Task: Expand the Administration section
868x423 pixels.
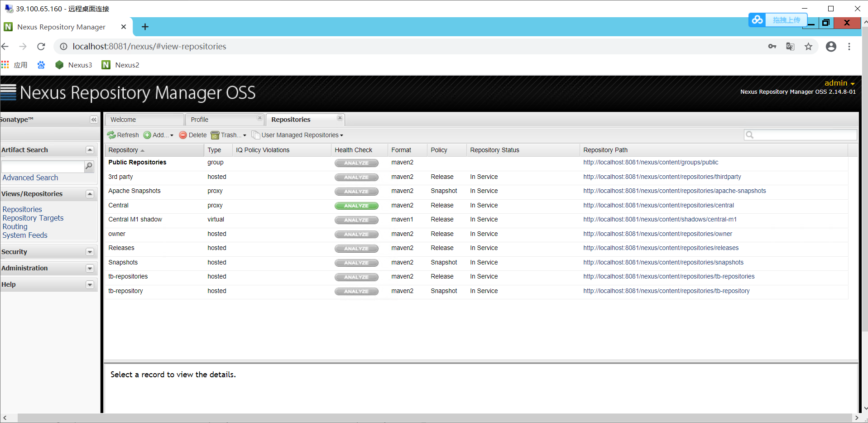Action: click(90, 268)
